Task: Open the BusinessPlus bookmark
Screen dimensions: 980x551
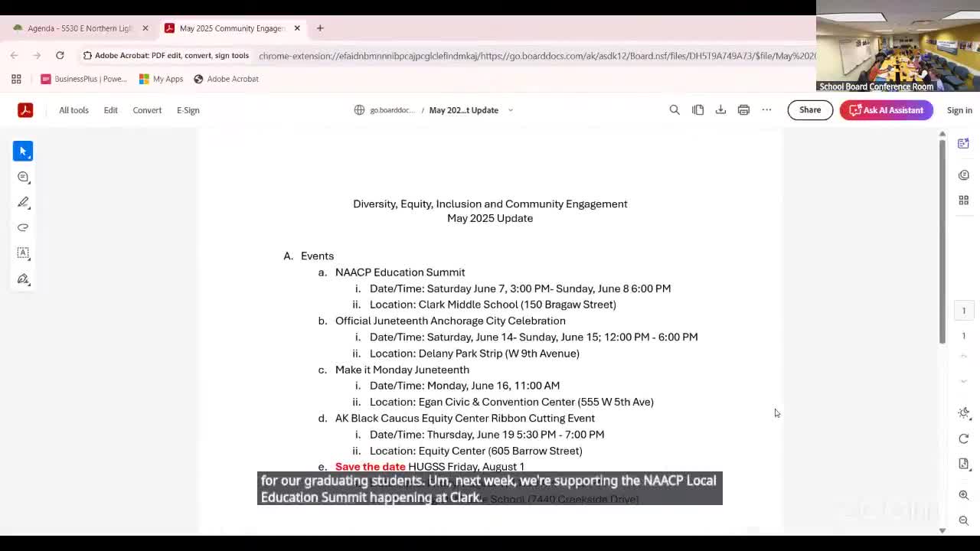Action: [x=84, y=79]
